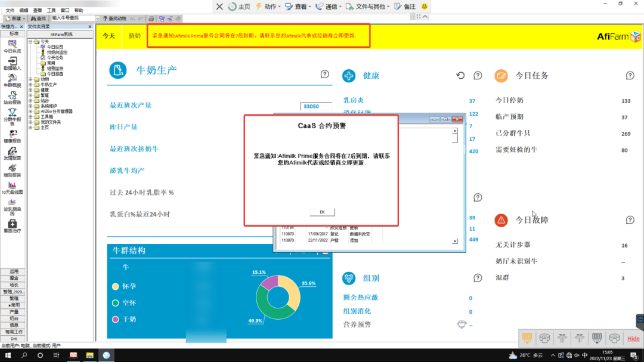Click the 主页 home button in top bar
Viewport: 644px width, 362px height.
point(240,6)
